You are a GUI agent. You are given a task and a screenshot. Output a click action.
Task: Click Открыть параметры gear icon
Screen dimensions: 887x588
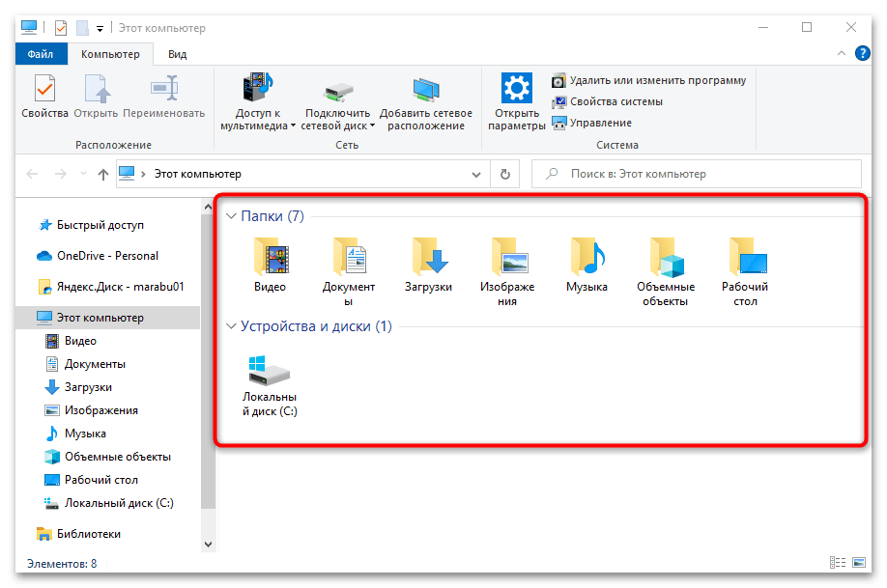coord(517,88)
